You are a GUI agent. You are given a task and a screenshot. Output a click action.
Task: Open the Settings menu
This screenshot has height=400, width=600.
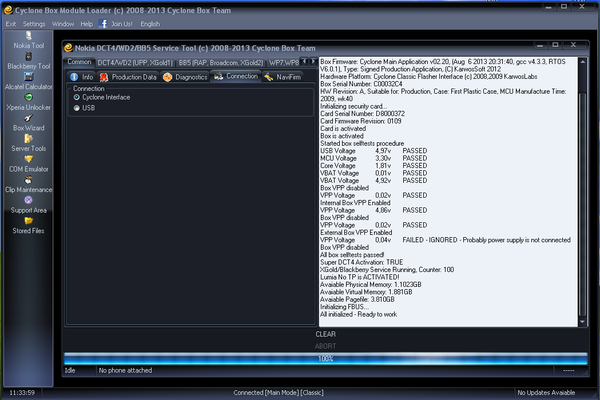(x=34, y=23)
